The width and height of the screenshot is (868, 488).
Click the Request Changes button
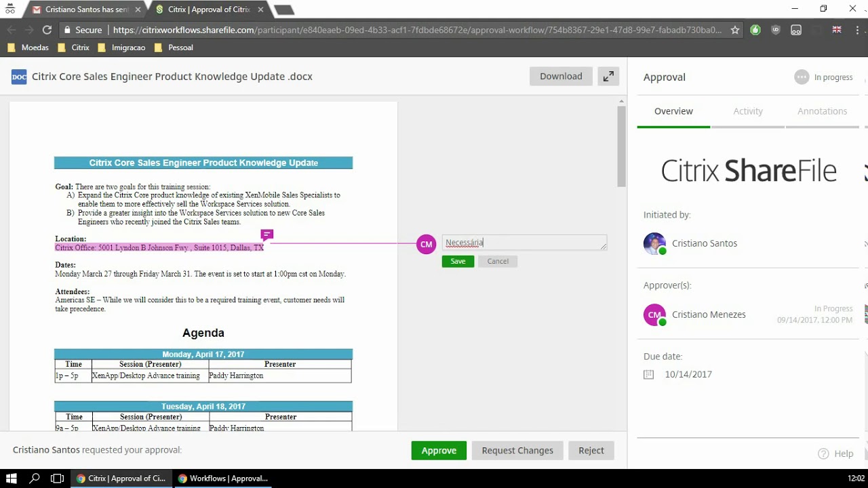(517, 451)
